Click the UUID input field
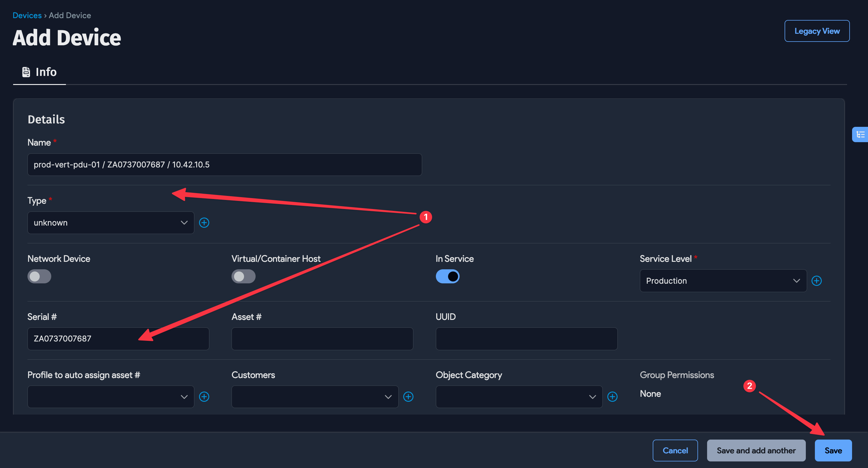This screenshot has height=468, width=868. tap(526, 339)
